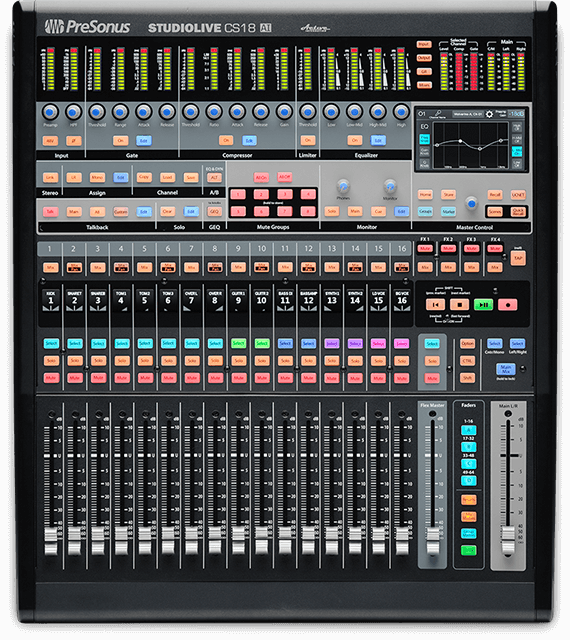The image size is (570, 640).
Task: Save channel settings with Save button
Action: [x=191, y=178]
